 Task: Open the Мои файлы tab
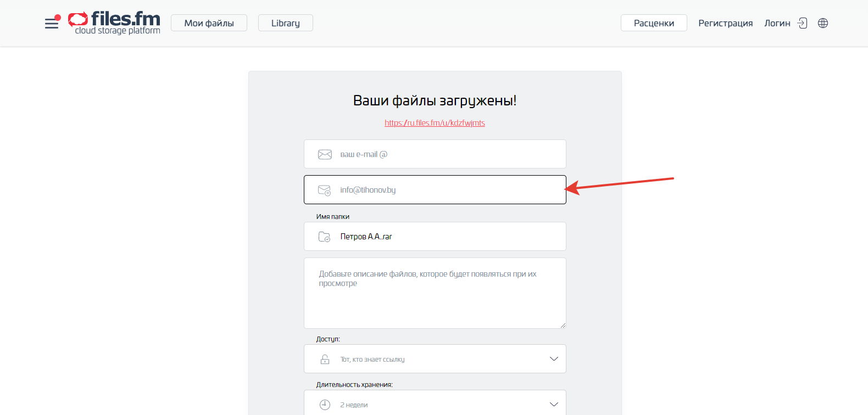tap(209, 23)
